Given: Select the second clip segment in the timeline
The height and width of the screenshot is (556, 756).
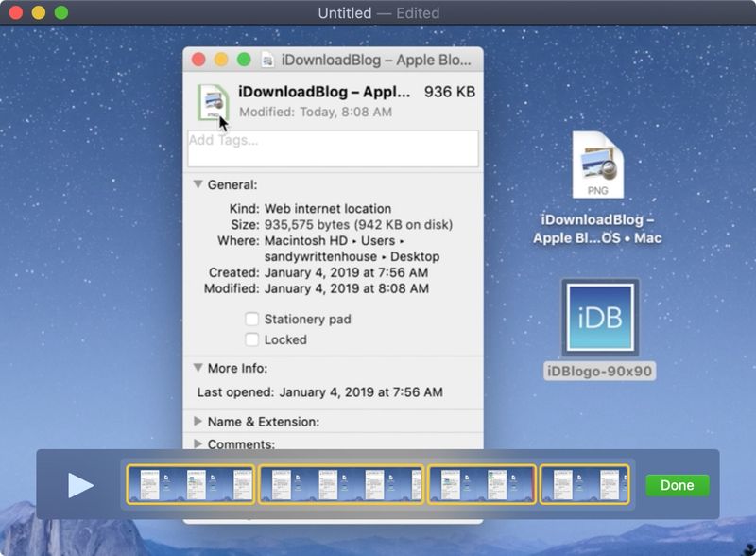Looking at the screenshot, I should click(x=341, y=484).
